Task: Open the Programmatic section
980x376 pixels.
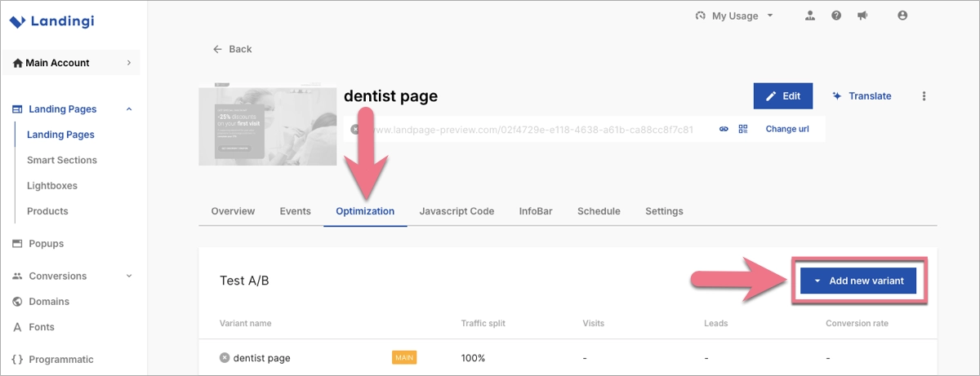Action: (61, 359)
